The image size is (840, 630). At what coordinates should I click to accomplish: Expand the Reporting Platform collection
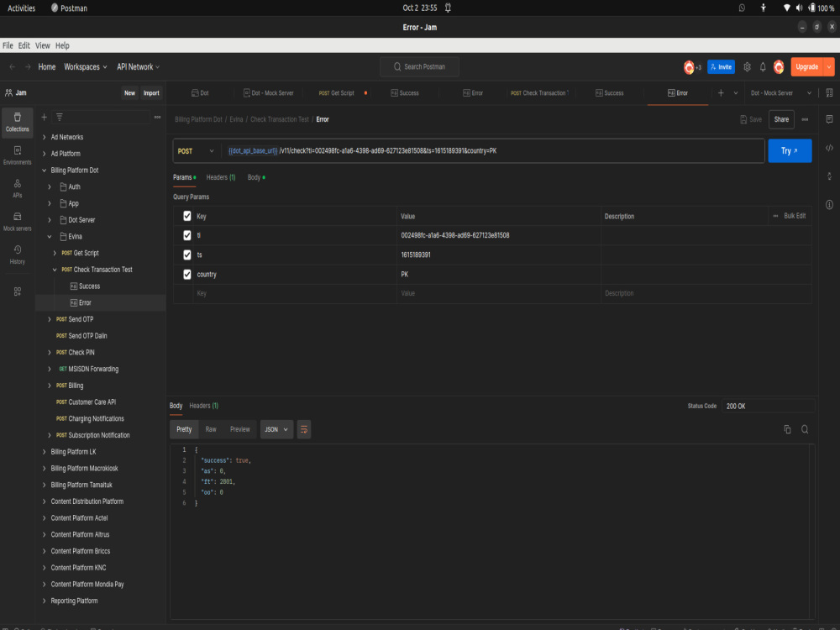(x=44, y=601)
